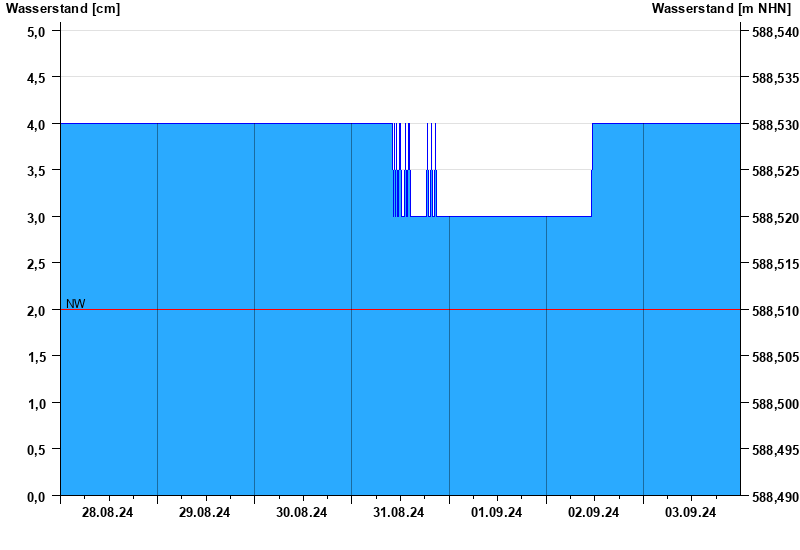Viewport: 800px width, 550px height.
Task: Click the 'Wasserstand [m NHN]' axis title
Action: point(721,8)
